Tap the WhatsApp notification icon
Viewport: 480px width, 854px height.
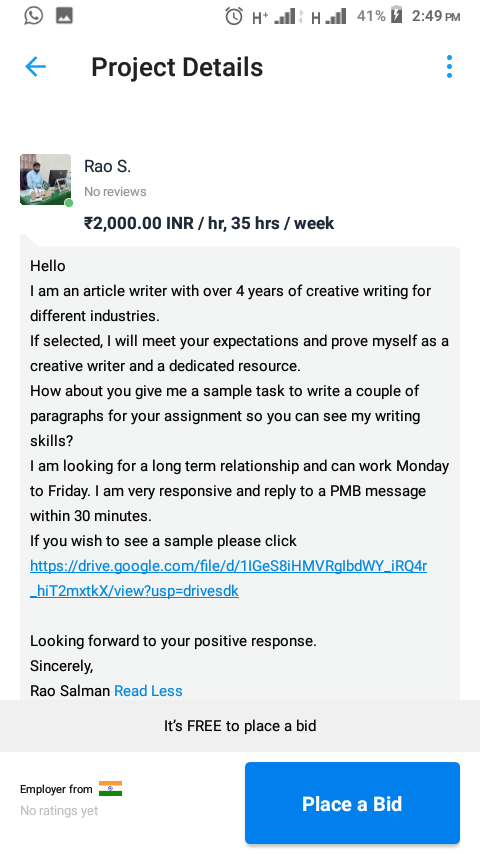pos(33,15)
